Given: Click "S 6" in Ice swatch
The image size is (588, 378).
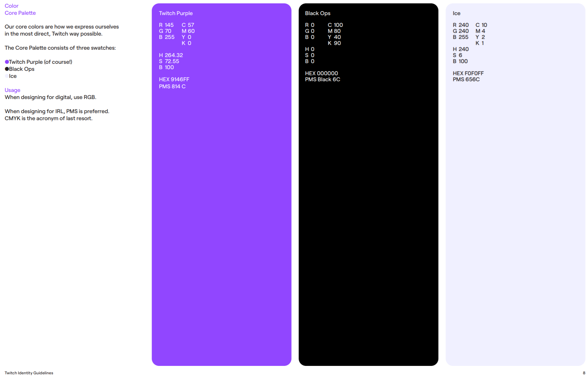Looking at the screenshot, I should pos(457,55).
